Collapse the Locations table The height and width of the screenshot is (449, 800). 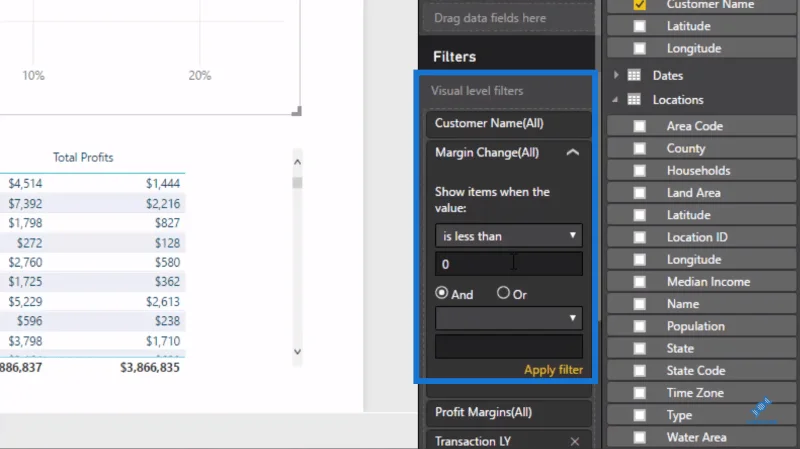click(615, 100)
